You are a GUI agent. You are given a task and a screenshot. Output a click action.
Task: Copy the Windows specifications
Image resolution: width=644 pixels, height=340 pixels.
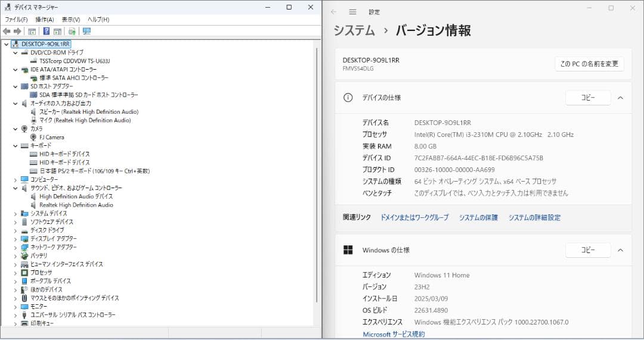(588, 249)
